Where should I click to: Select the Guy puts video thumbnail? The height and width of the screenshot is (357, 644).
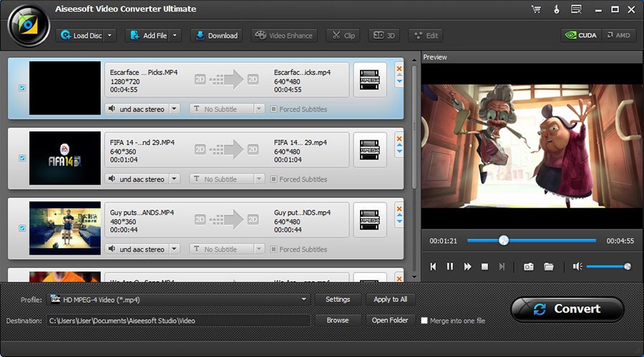click(x=65, y=228)
